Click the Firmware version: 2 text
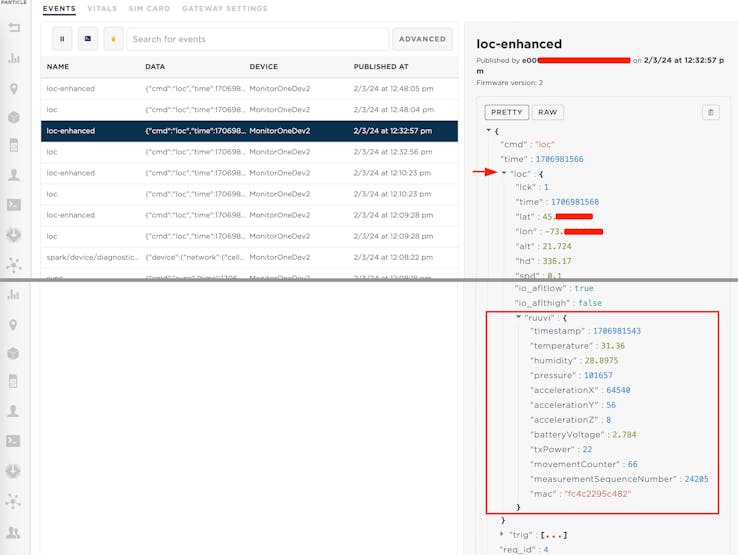Image resolution: width=738 pixels, height=555 pixels. (x=509, y=82)
